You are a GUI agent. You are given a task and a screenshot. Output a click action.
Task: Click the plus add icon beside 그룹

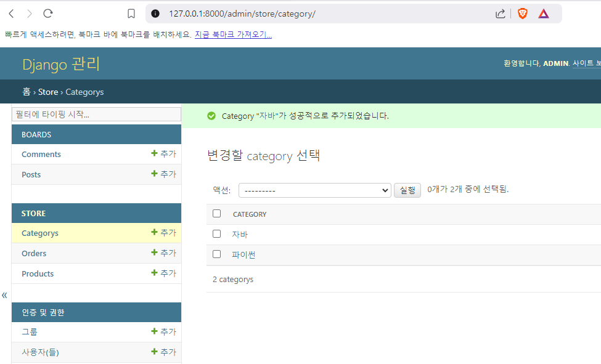point(154,331)
